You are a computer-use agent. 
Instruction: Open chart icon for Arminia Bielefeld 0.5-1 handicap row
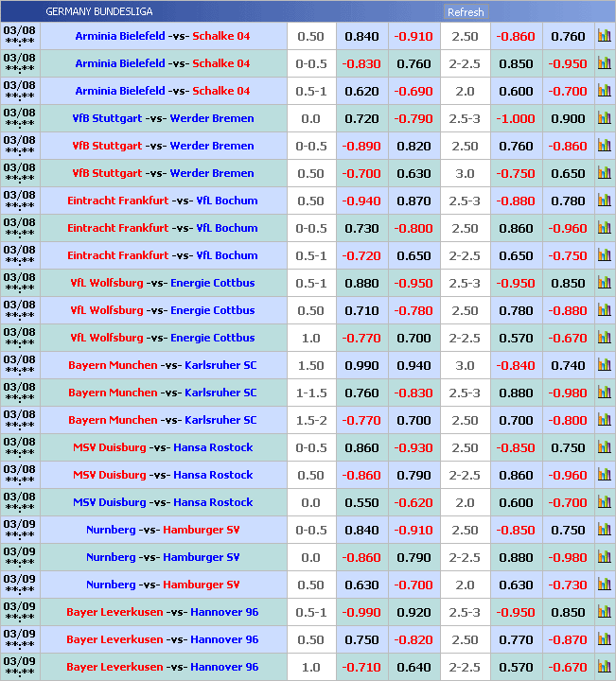605,91
